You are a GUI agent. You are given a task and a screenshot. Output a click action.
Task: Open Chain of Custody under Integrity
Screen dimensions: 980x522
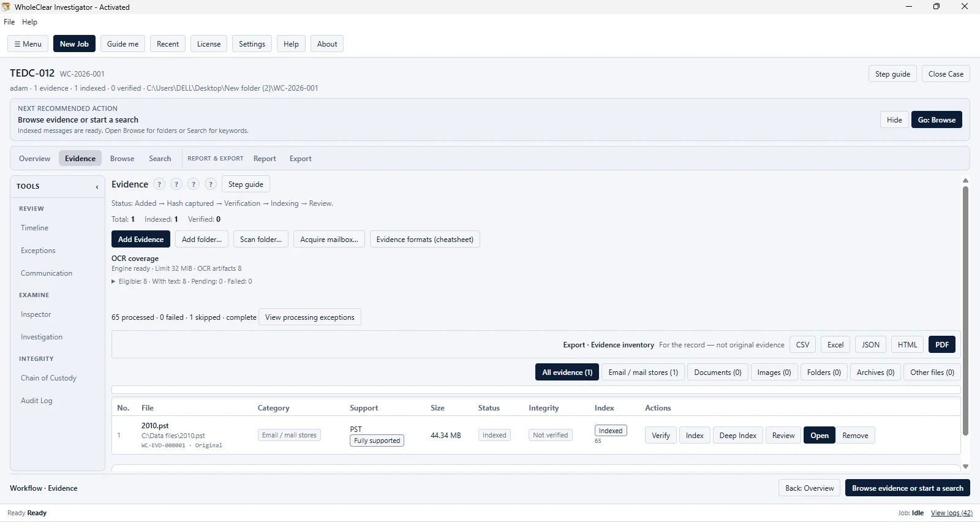[x=48, y=378]
